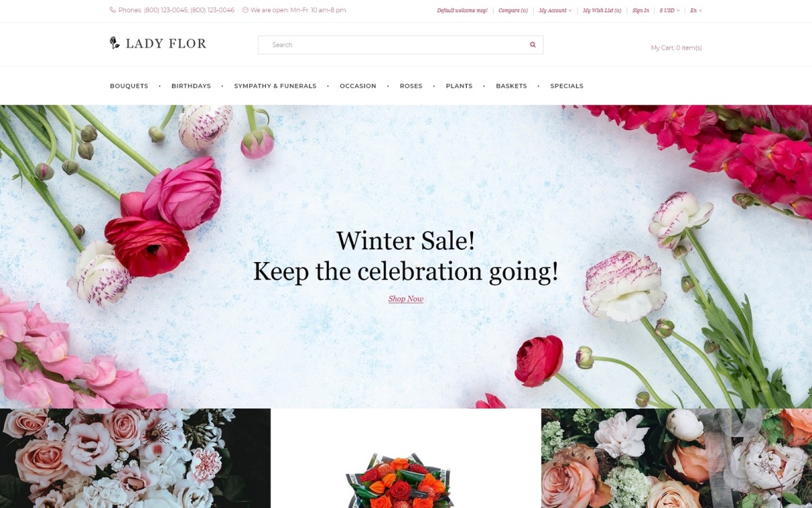The height and width of the screenshot is (508, 812).
Task: Open the En language dropdown
Action: [696, 11]
